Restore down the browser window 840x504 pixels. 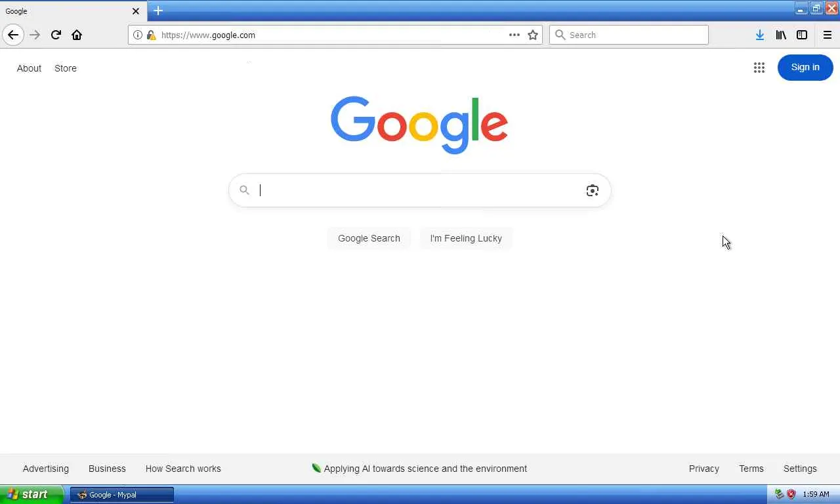point(816,9)
